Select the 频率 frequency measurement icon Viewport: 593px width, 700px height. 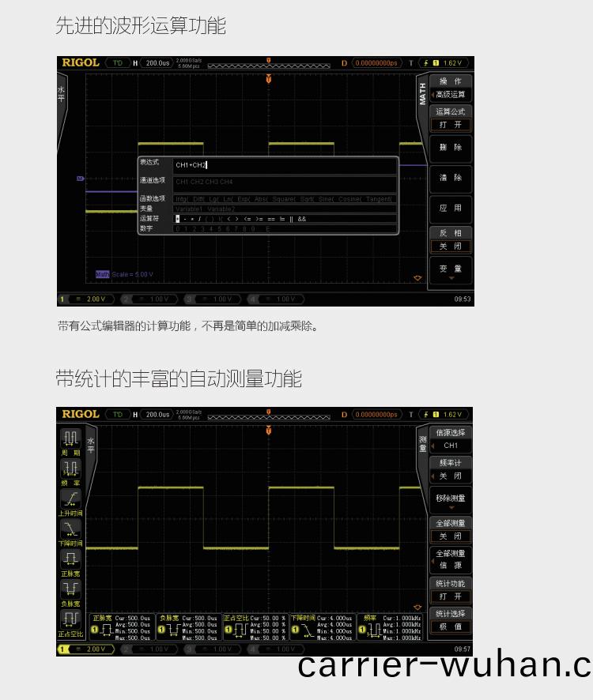[x=70, y=469]
